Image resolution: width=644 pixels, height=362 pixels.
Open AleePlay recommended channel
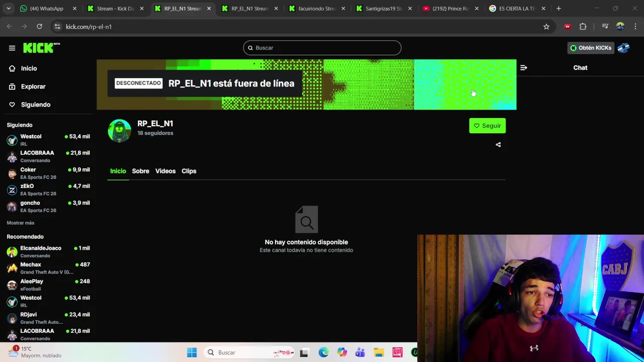click(x=48, y=285)
